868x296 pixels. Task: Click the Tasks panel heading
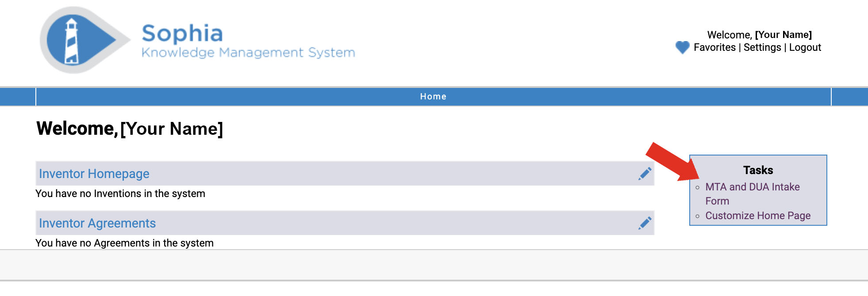pyautogui.click(x=758, y=170)
